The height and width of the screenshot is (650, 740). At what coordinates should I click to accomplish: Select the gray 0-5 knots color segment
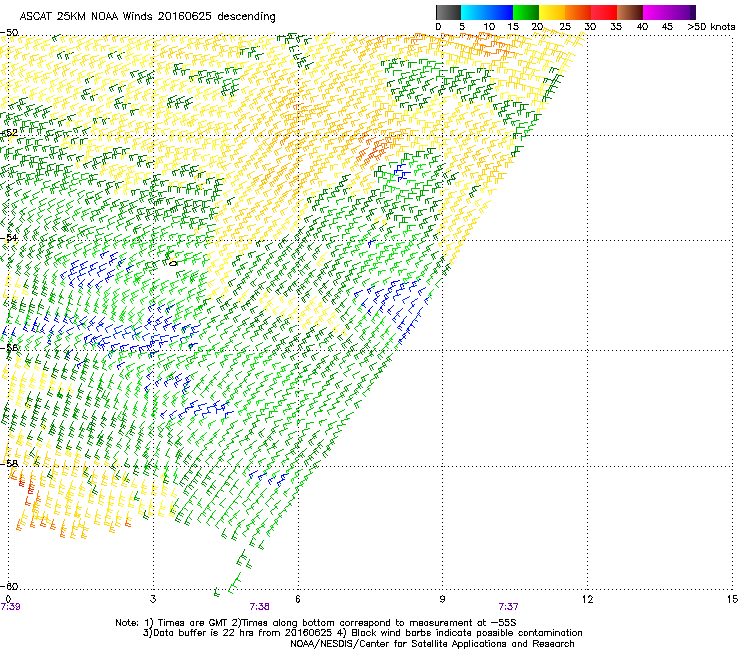(448, 12)
